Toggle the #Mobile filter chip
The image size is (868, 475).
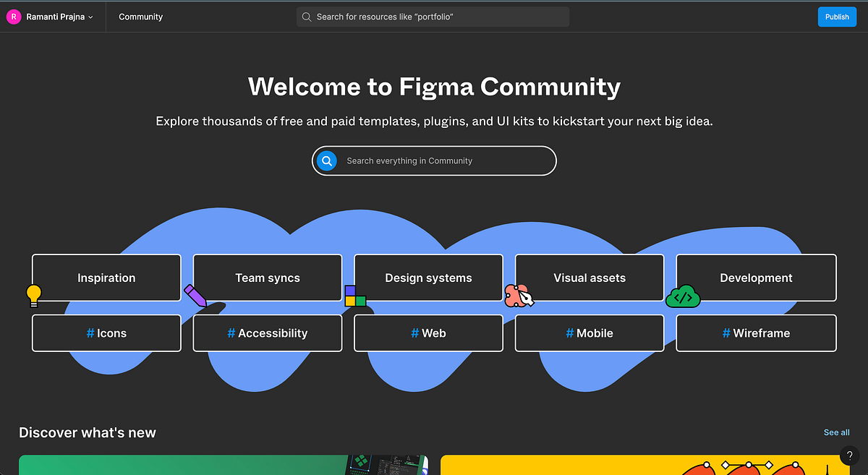coord(589,333)
